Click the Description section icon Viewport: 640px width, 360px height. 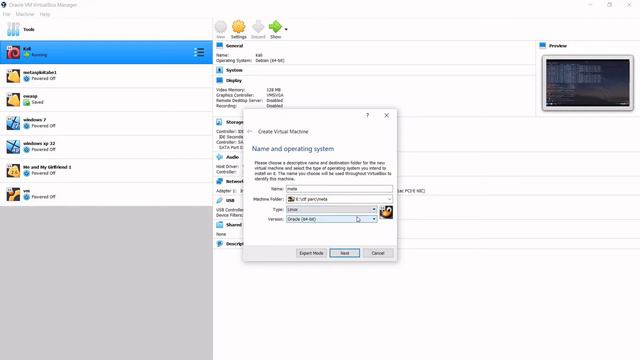pos(220,244)
